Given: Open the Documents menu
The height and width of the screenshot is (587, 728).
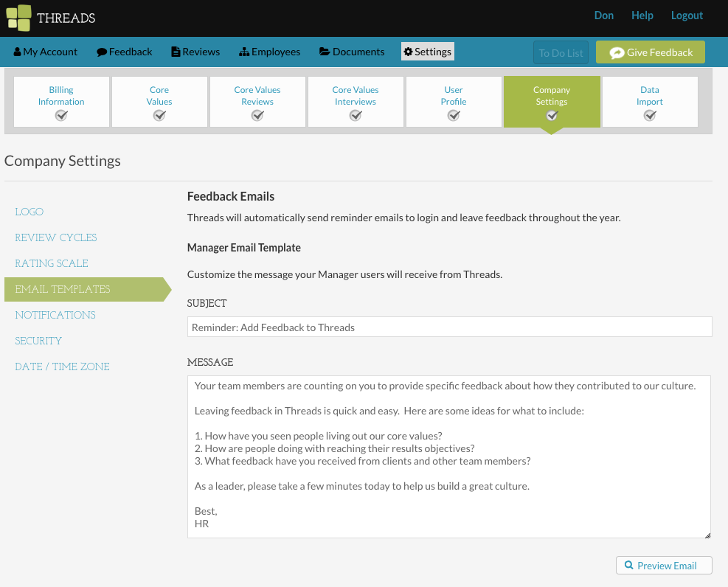Looking at the screenshot, I should point(352,52).
